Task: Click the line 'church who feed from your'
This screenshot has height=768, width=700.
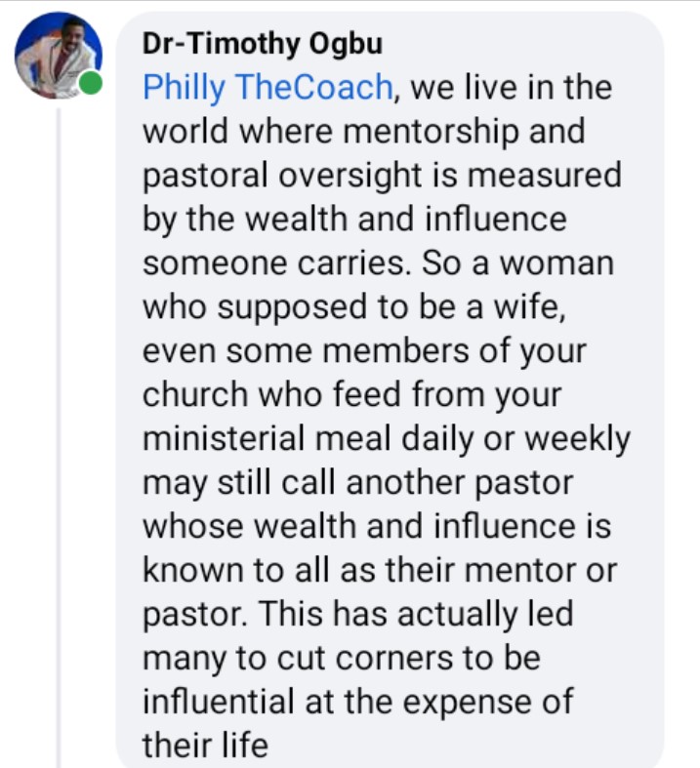Action: [350, 394]
